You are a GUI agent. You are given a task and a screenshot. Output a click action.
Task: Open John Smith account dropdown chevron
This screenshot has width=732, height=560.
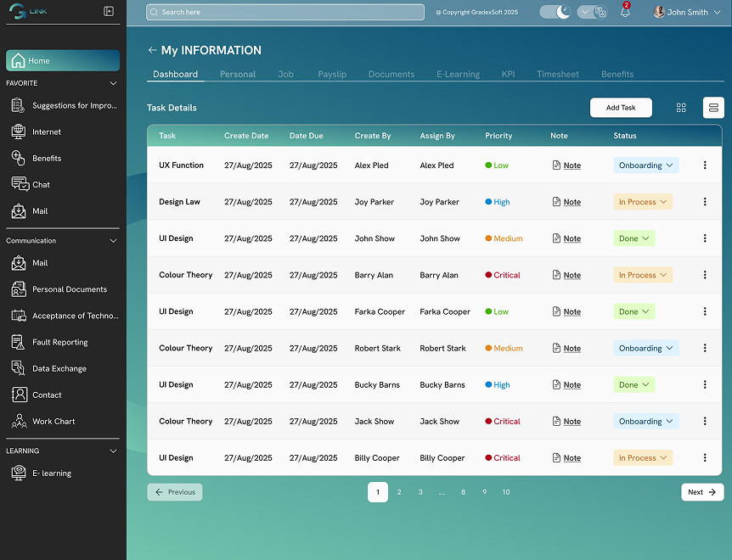[717, 12]
